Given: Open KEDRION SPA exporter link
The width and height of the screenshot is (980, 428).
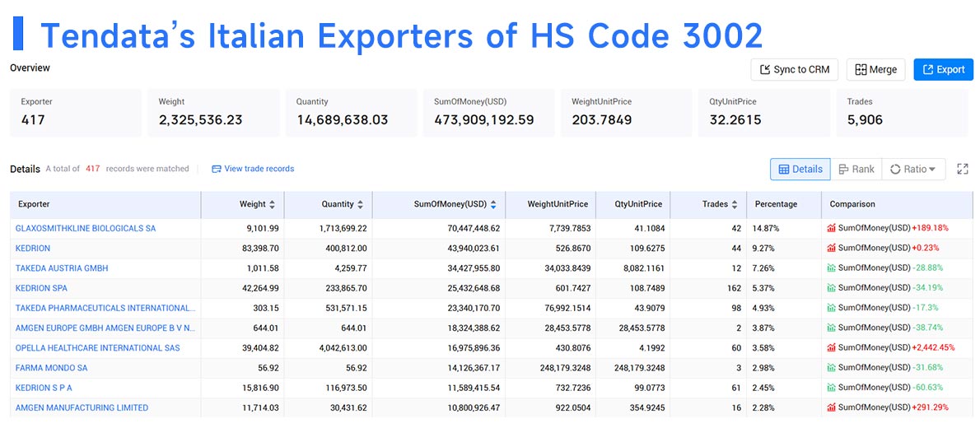Looking at the screenshot, I should pos(41,288).
